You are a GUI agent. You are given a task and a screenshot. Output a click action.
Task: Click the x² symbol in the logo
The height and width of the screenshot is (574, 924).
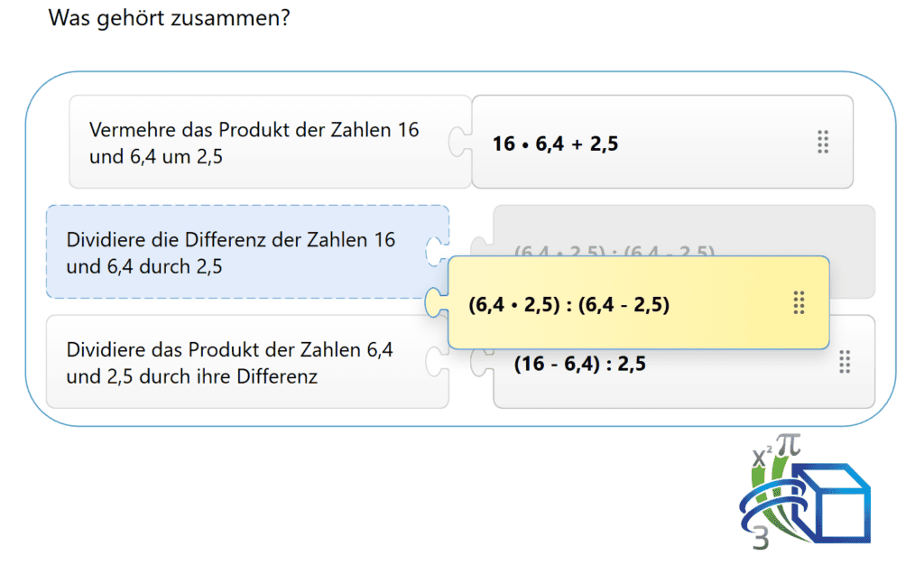pos(762,454)
